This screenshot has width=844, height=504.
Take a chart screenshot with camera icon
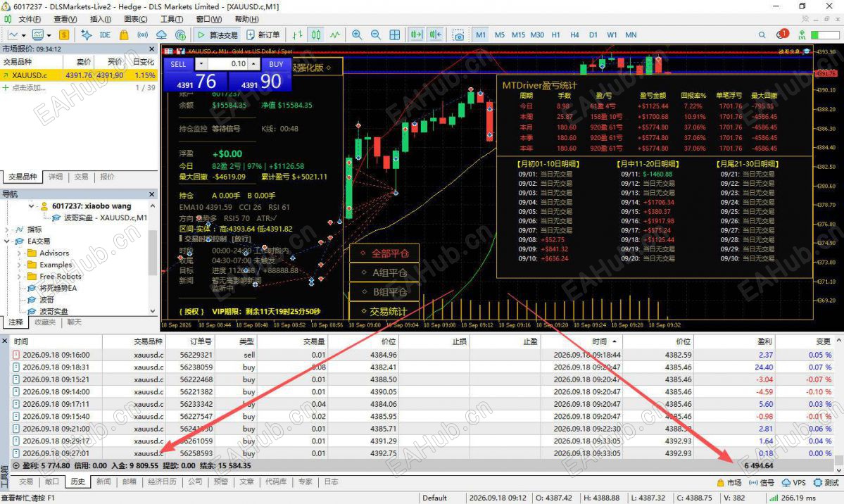point(458,35)
